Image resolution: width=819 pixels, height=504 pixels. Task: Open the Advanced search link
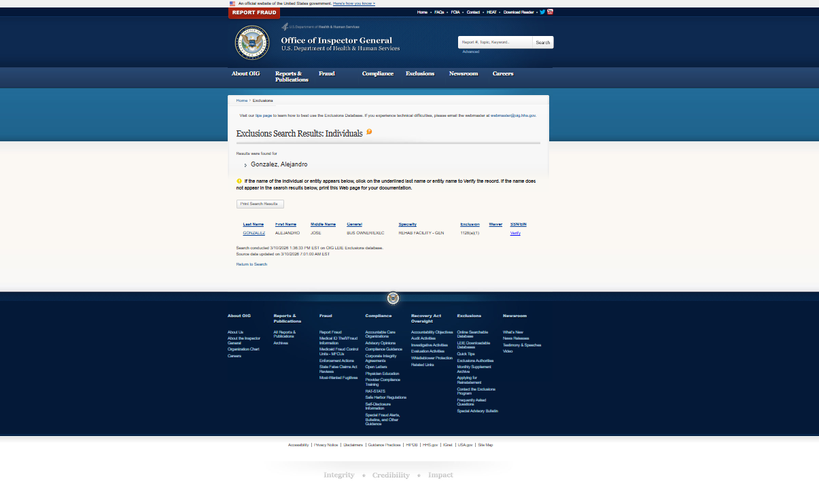(470, 51)
